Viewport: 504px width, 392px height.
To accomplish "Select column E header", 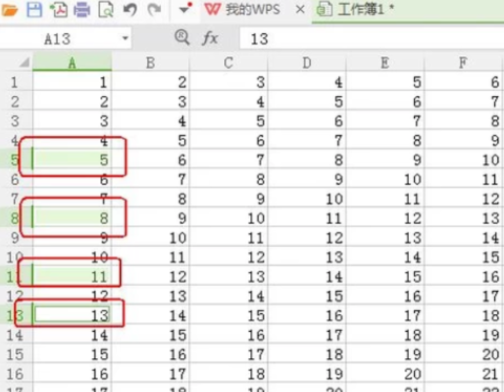I will click(x=385, y=62).
